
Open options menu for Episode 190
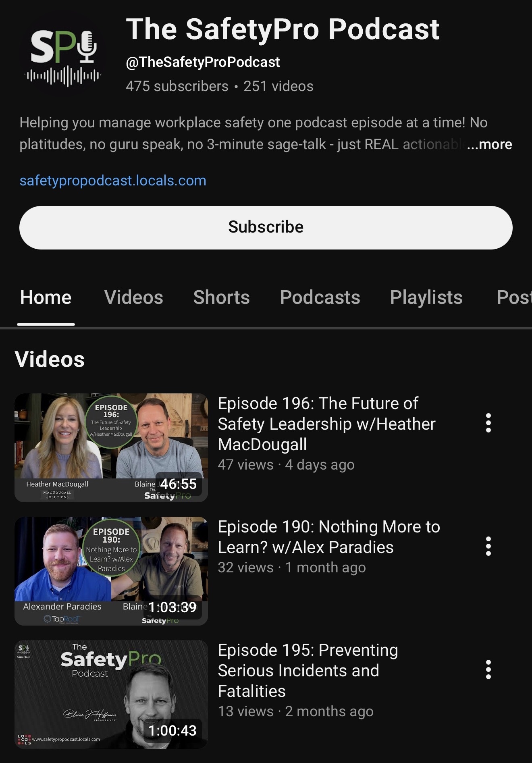[x=488, y=546]
